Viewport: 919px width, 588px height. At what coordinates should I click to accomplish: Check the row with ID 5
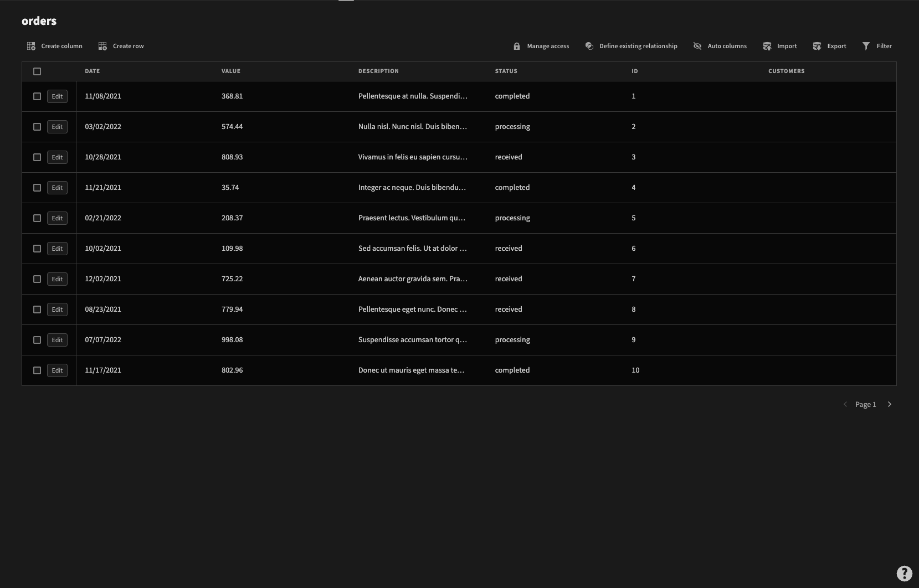[37, 218]
